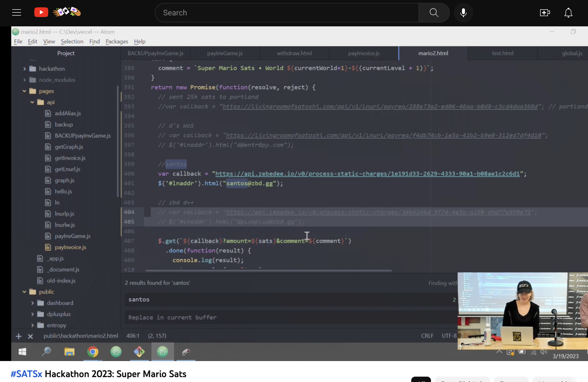The height and width of the screenshot is (382, 588).
Task: Click the #SATSx hashtag link
Action: pos(26,374)
